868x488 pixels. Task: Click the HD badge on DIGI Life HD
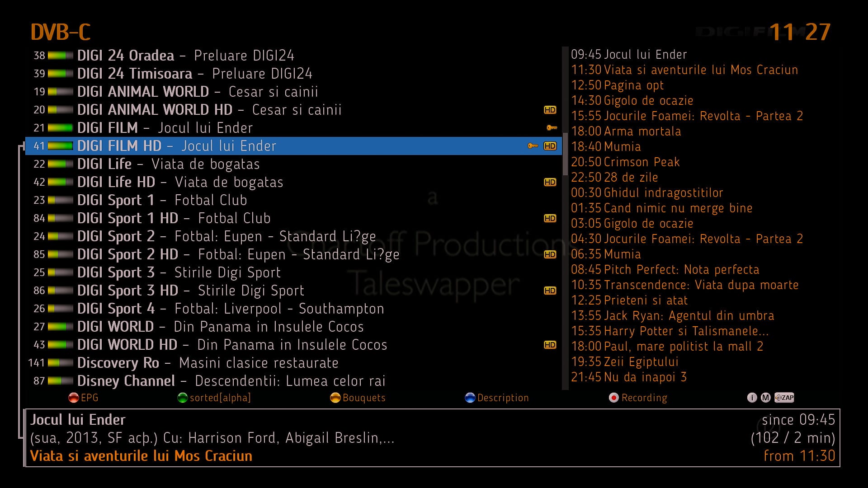[550, 182]
